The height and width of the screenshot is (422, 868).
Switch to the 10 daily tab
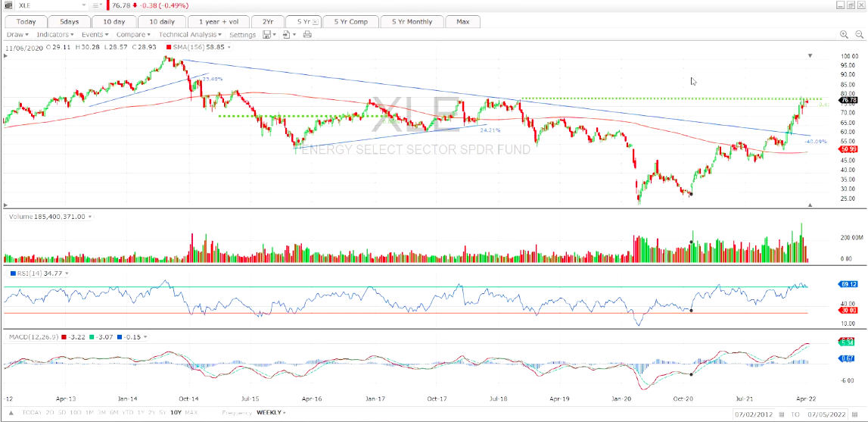tap(162, 22)
